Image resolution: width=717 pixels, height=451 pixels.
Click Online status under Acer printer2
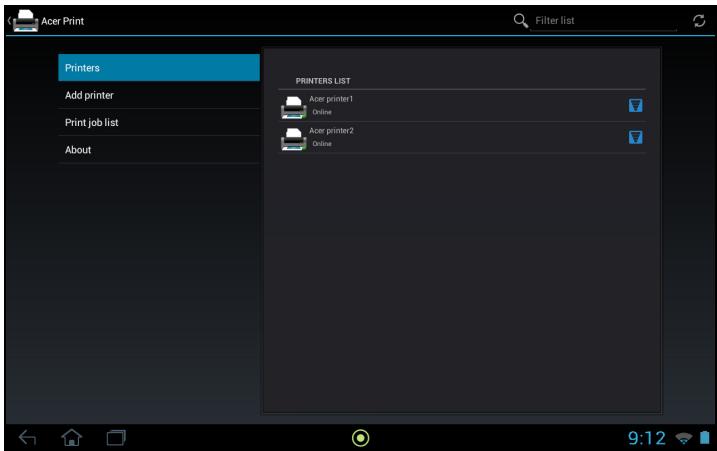coord(322,144)
